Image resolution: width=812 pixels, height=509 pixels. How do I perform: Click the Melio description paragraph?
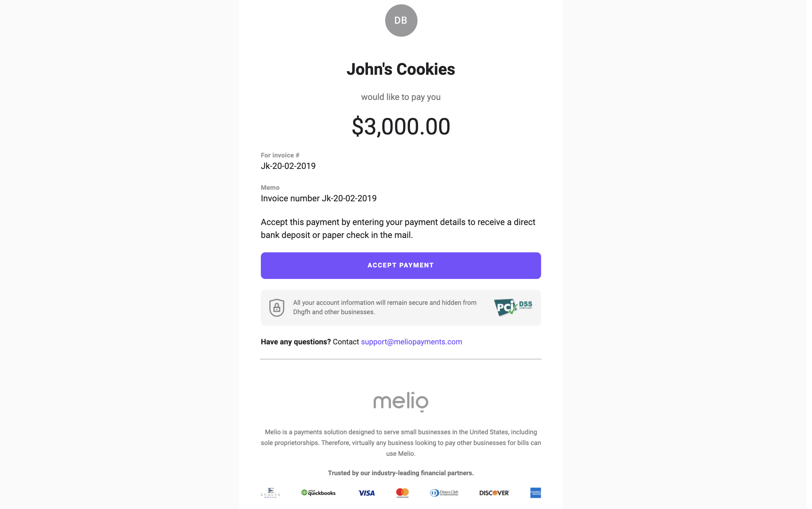click(401, 443)
